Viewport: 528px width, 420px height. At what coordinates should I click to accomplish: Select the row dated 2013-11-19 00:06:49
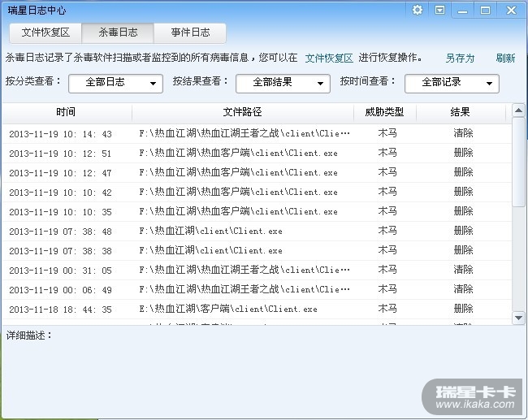[257, 290]
